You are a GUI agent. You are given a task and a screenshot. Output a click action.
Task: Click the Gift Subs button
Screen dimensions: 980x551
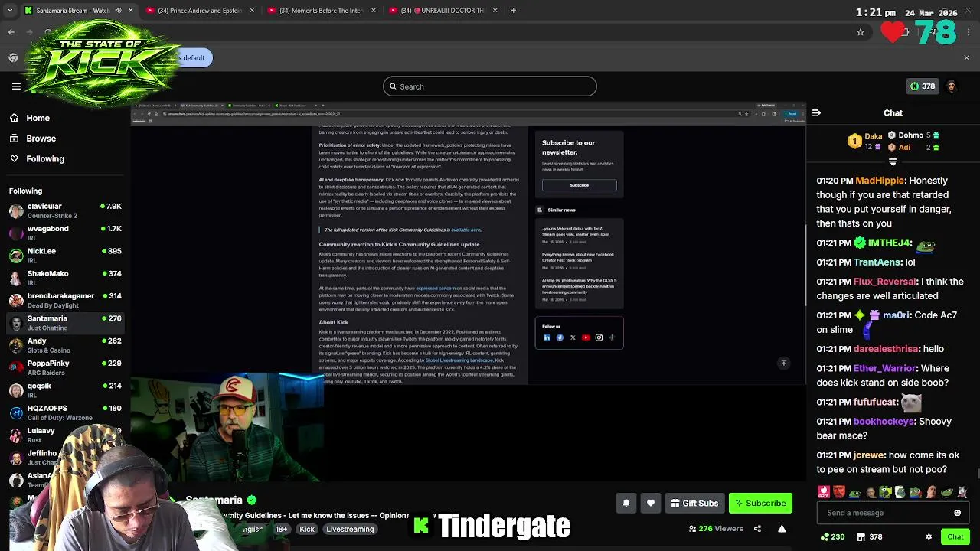pyautogui.click(x=694, y=503)
